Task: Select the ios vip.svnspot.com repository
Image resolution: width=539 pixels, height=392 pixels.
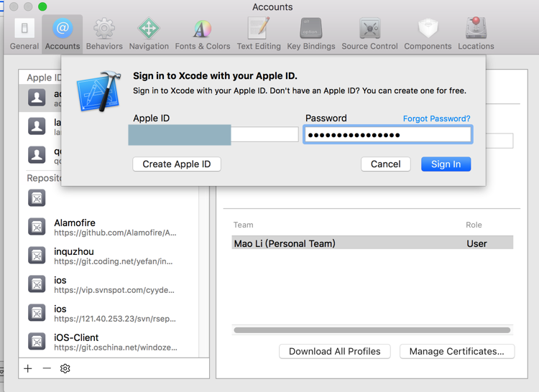Action: 109,284
